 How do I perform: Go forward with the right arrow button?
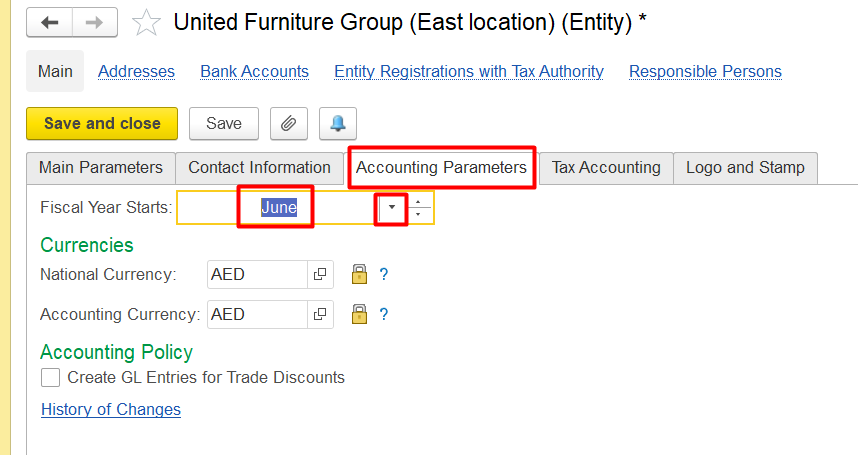(x=95, y=22)
